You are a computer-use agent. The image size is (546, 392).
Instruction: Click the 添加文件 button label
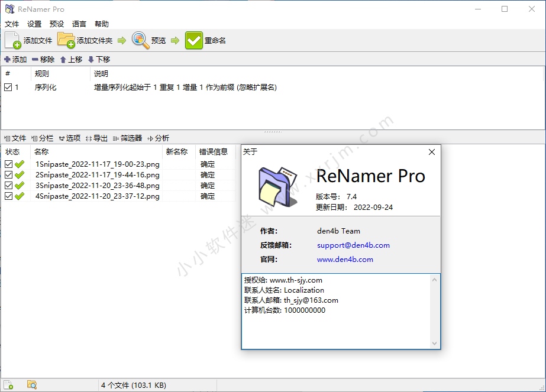[38, 41]
